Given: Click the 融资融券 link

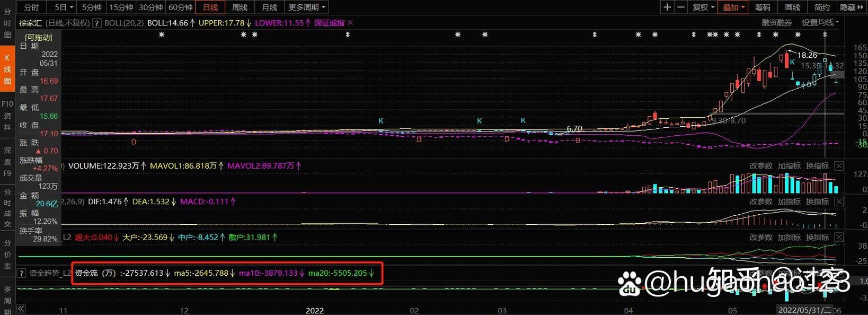Looking at the screenshot, I should pos(777,22).
